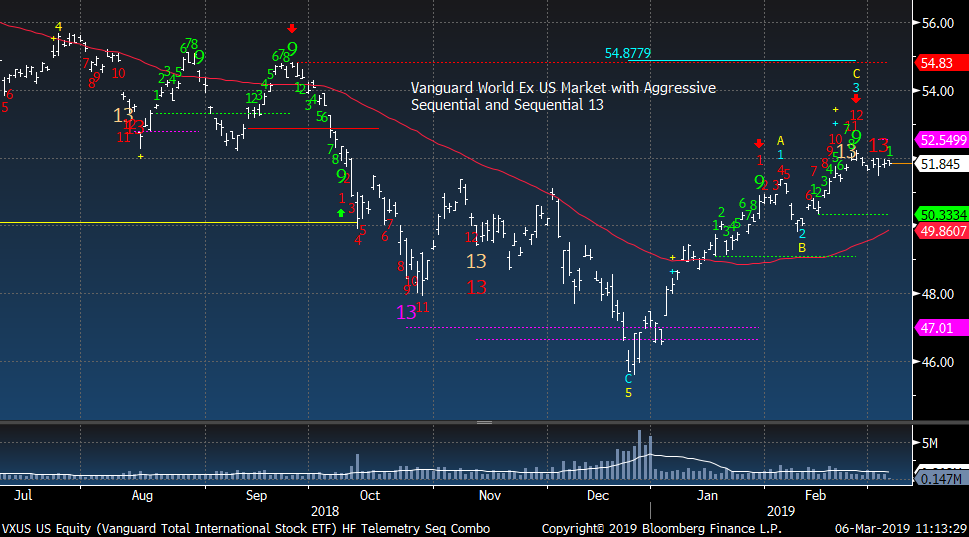Click the 48.00 price axis label
969x537 pixels.
click(937, 295)
